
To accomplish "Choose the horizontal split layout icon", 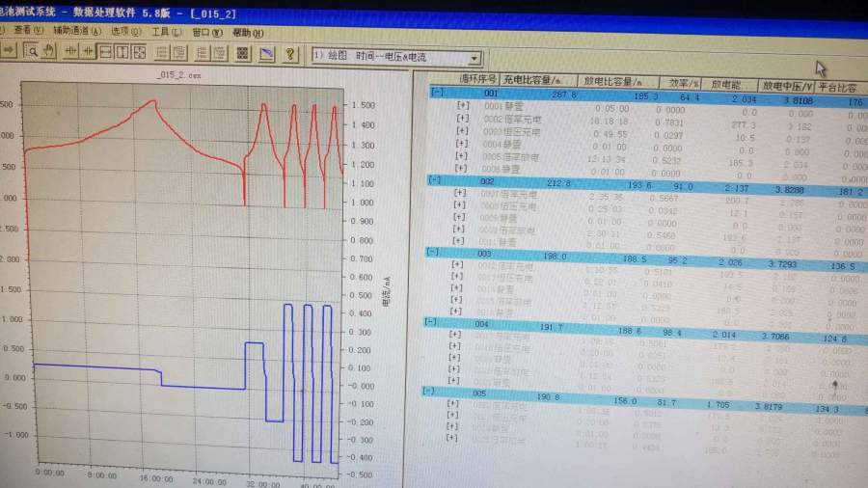I will click(104, 52).
